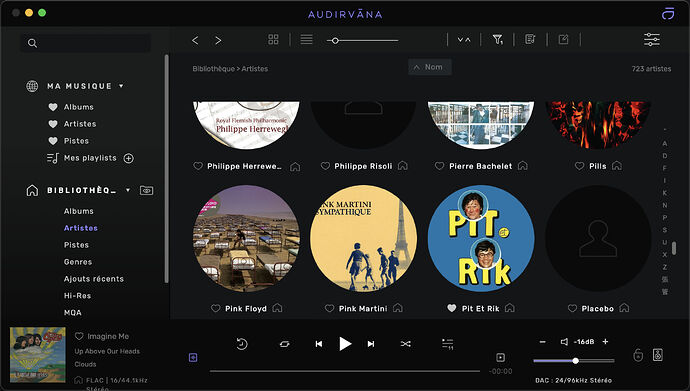Screen dimensions: 690x391
Task: Go forward with the right arrow
Action: tap(218, 40)
